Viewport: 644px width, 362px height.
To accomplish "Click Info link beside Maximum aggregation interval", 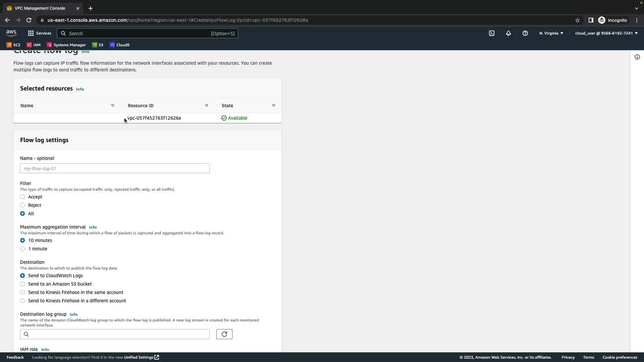I will pos(93,227).
